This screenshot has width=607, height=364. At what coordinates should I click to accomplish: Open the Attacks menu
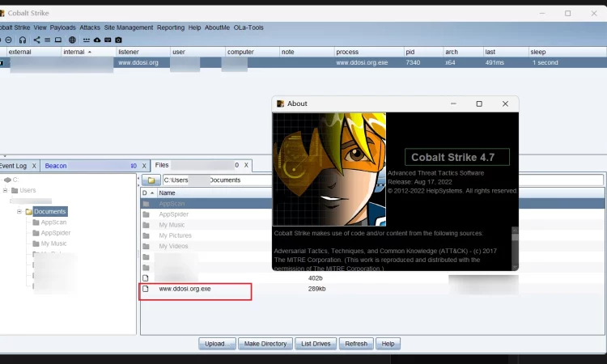pos(90,28)
